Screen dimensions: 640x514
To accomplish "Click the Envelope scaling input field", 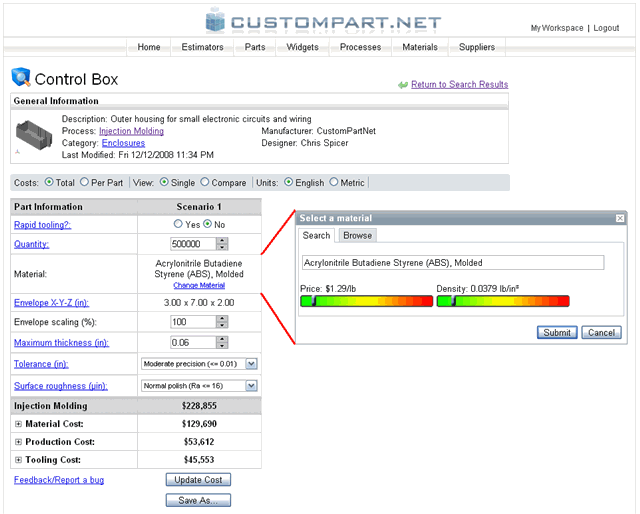I will pos(193,322).
